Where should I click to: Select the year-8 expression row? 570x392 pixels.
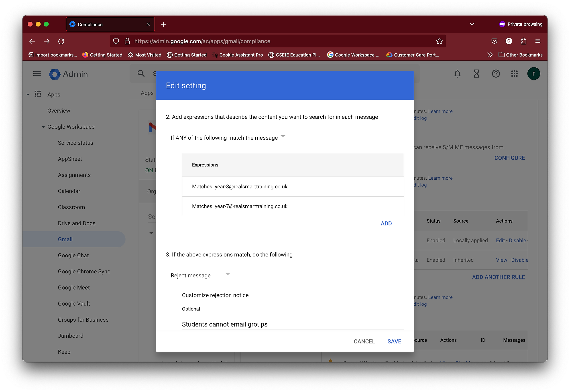tap(292, 187)
